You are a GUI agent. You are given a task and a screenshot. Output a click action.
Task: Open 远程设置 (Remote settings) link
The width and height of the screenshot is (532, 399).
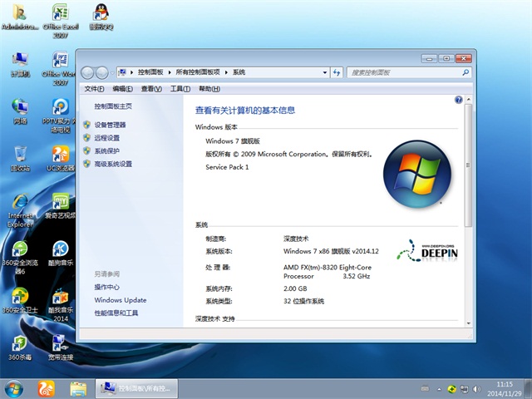[x=107, y=138]
